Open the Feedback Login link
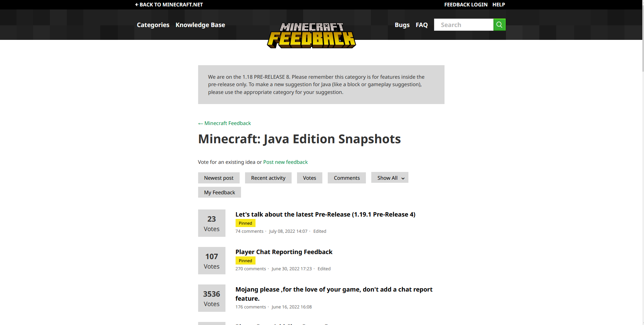The image size is (644, 325). 466,4
